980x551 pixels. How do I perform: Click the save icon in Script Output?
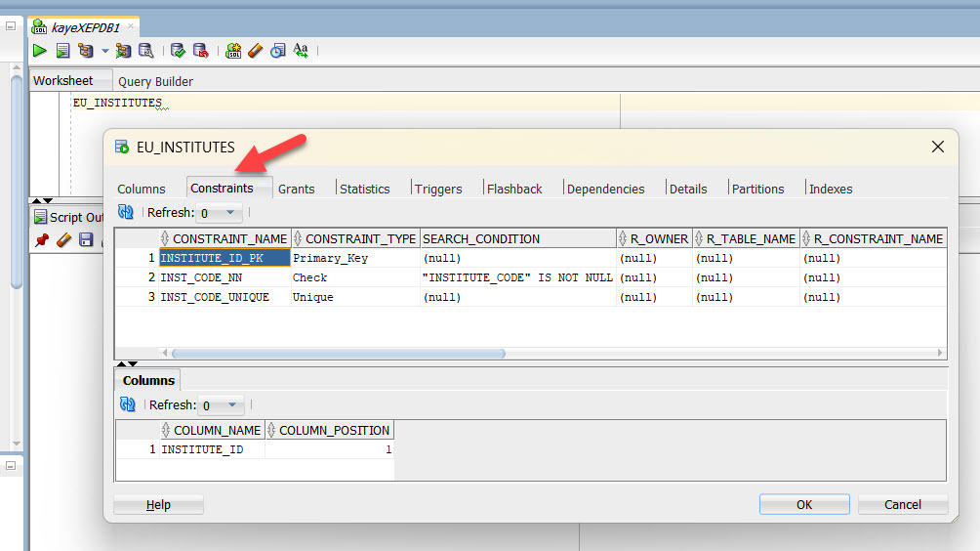[x=86, y=240]
